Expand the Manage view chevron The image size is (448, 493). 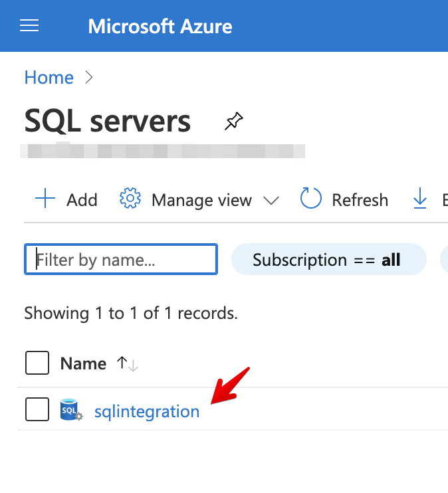(x=271, y=200)
